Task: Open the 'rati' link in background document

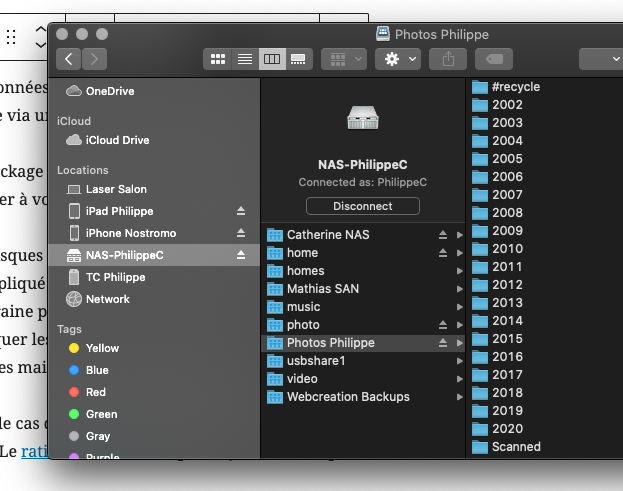Action: (x=35, y=452)
